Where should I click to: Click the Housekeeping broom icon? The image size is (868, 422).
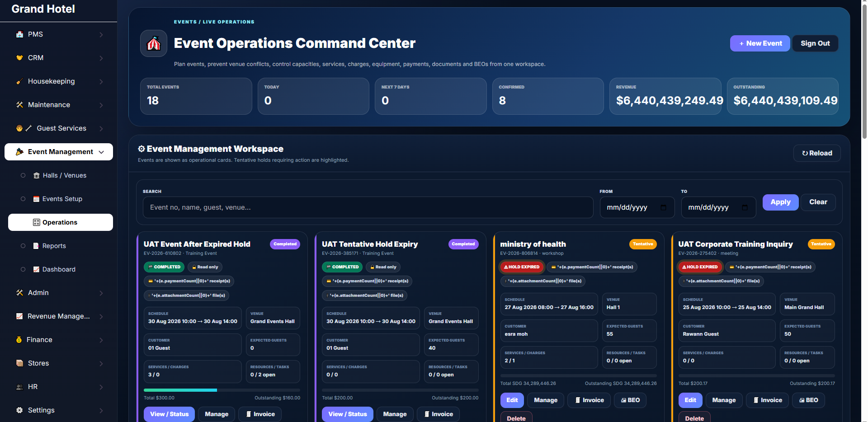[19, 81]
